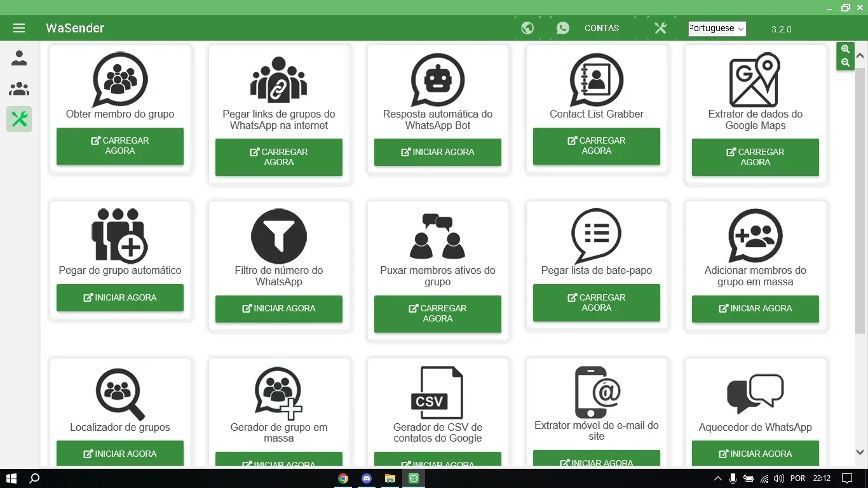Click the Contact List Grabber icon

point(597,79)
